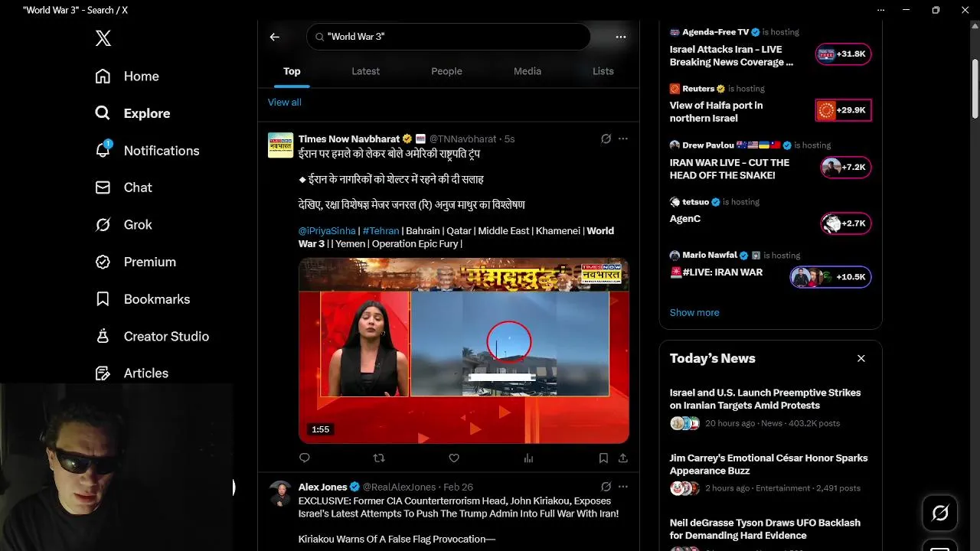Screen dimensions: 980x551
Task: Go back using the arrow
Action: (274, 37)
